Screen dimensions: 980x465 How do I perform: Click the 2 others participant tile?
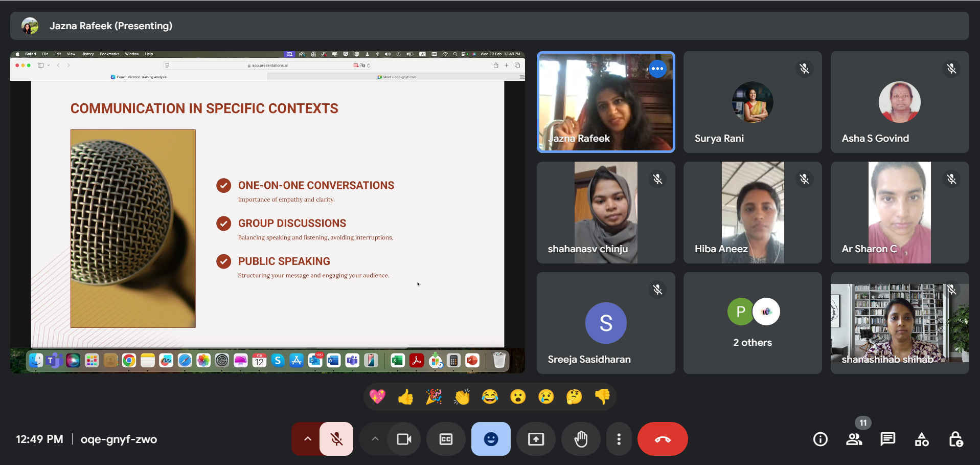pyautogui.click(x=753, y=323)
